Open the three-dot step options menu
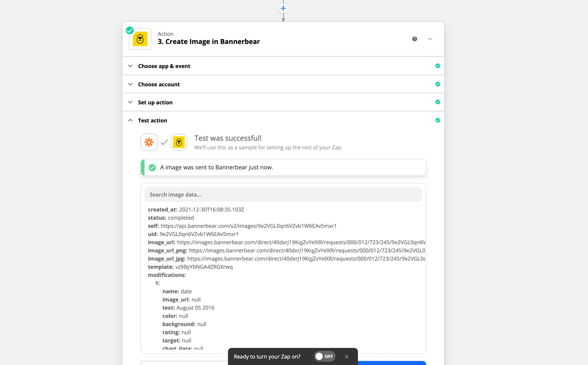 point(430,39)
